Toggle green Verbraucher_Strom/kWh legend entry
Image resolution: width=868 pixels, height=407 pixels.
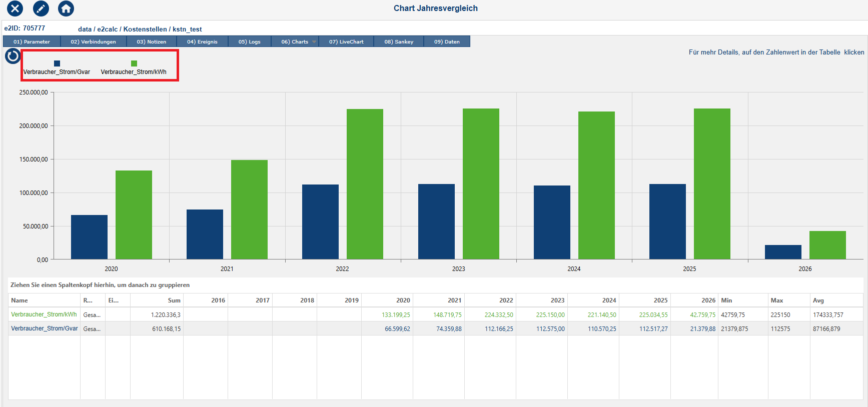tap(134, 63)
